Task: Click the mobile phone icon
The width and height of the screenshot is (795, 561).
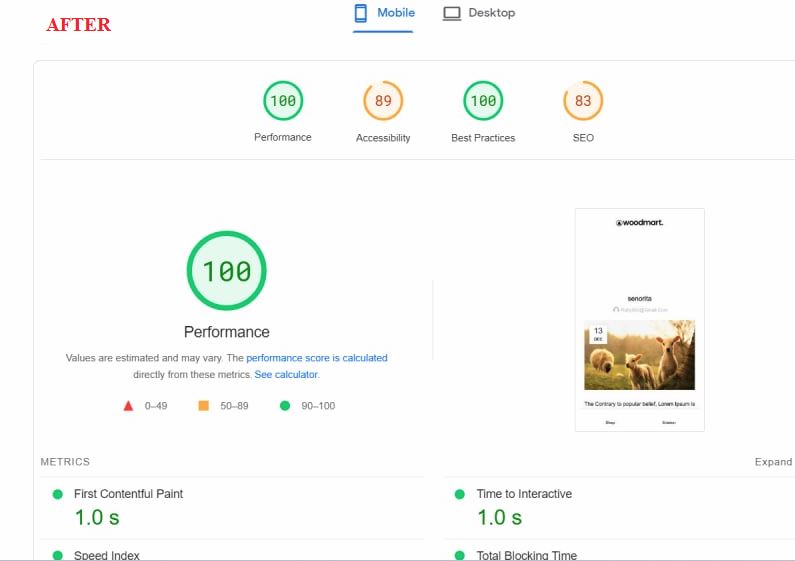Action: [x=360, y=14]
